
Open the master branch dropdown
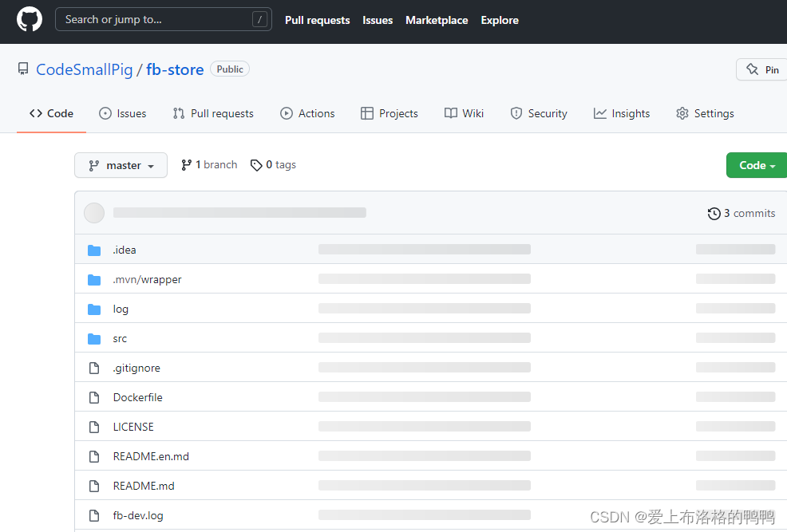tap(121, 165)
